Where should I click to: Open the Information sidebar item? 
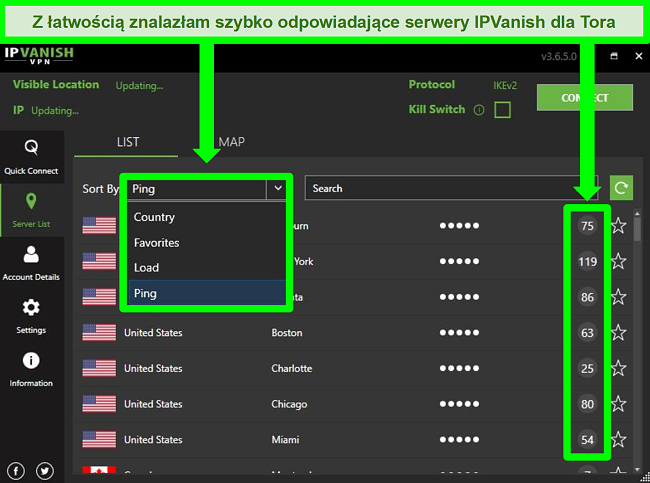(x=32, y=369)
